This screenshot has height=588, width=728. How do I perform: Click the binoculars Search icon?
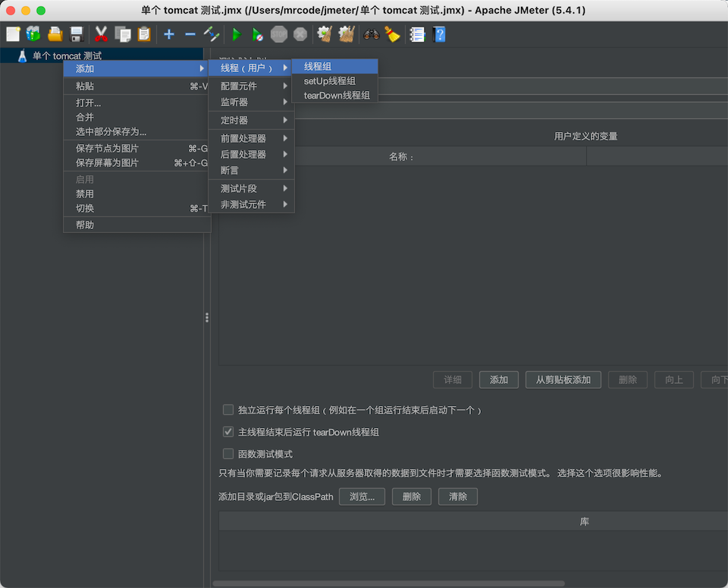(371, 34)
